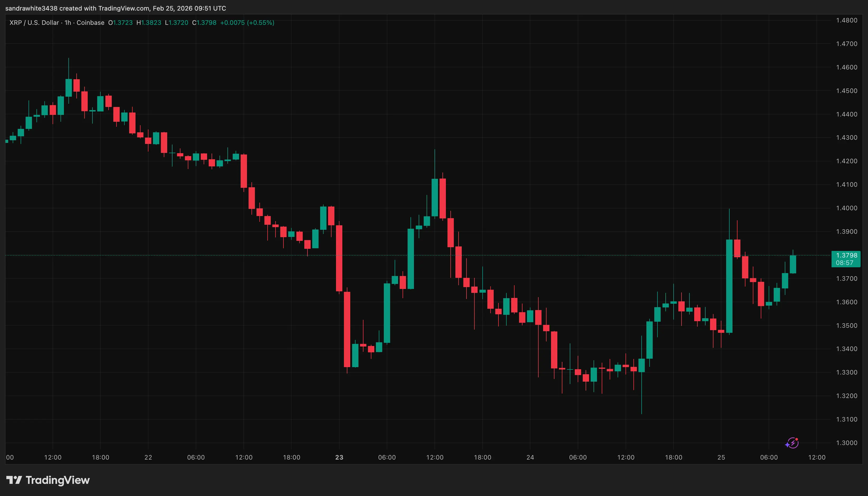Click the 12:00 label on the time axis
Viewport: 868px width, 496px height.
53,458
